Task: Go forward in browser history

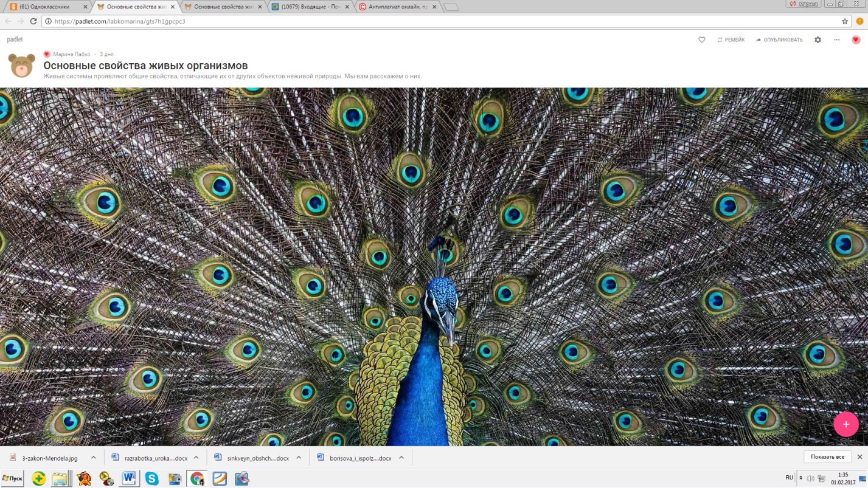Action: (21, 21)
